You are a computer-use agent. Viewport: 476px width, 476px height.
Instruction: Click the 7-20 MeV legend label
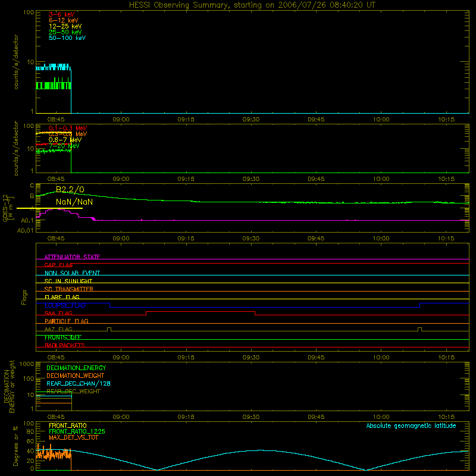tap(64, 146)
